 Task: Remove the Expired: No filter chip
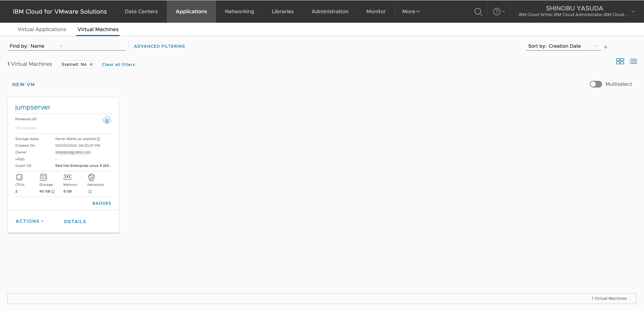91,64
